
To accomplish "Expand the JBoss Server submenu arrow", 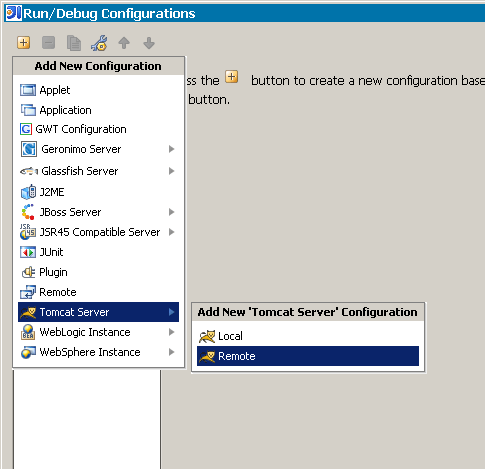I will point(171,212).
